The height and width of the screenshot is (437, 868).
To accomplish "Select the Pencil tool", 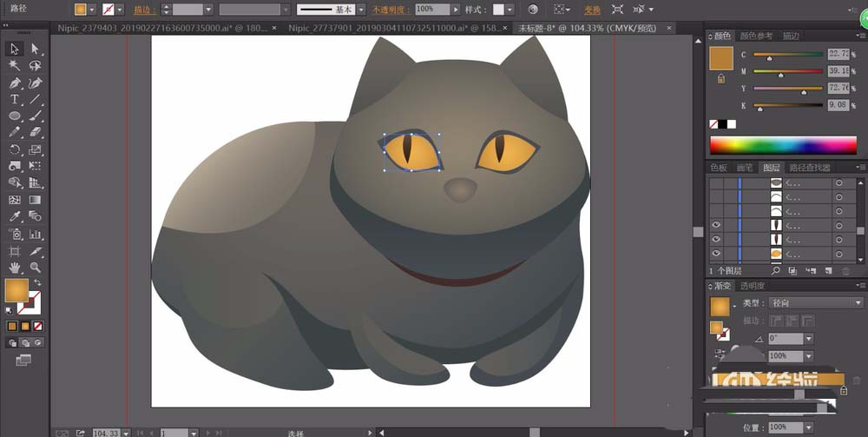I will 15,132.
